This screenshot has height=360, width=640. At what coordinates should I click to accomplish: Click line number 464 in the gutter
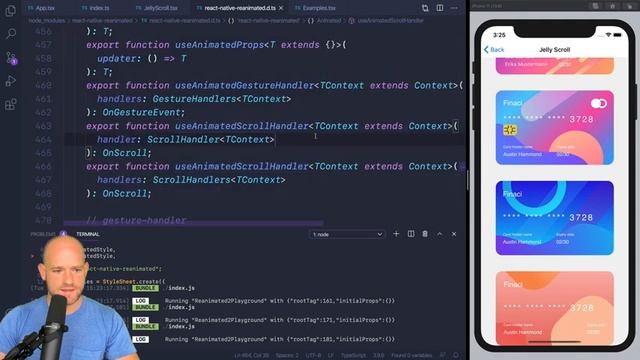43,140
